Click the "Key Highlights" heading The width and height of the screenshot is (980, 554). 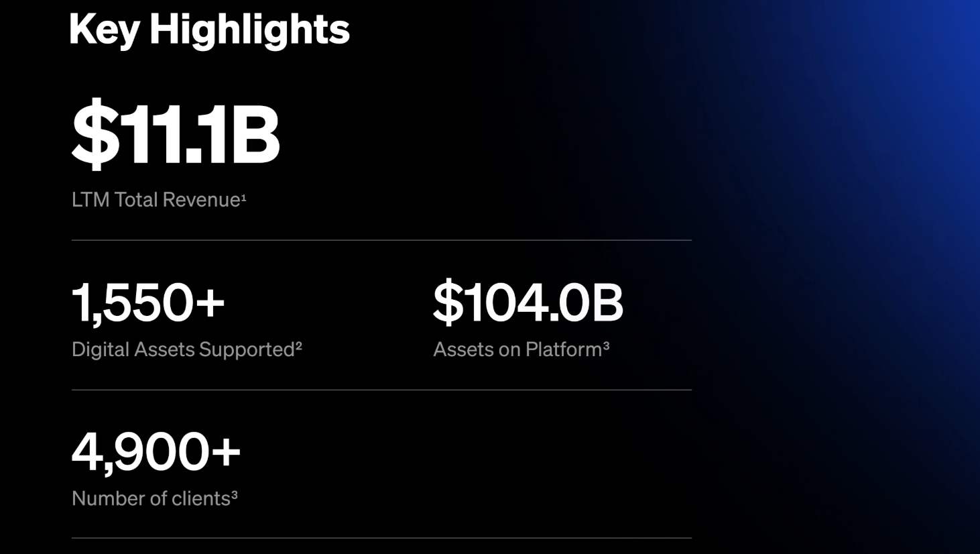coord(209,30)
